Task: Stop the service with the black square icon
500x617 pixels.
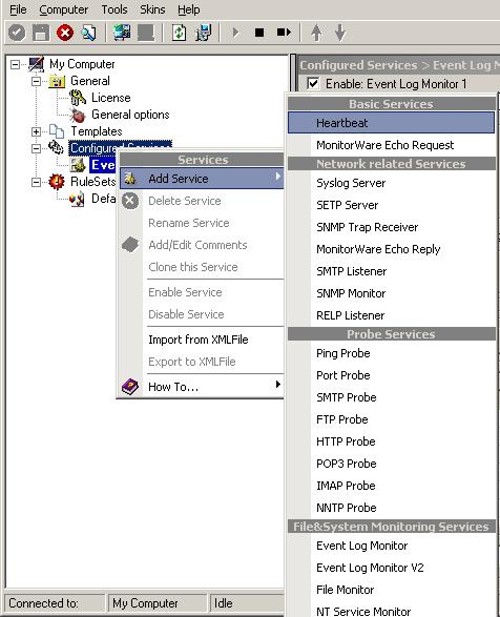Action: [x=259, y=32]
